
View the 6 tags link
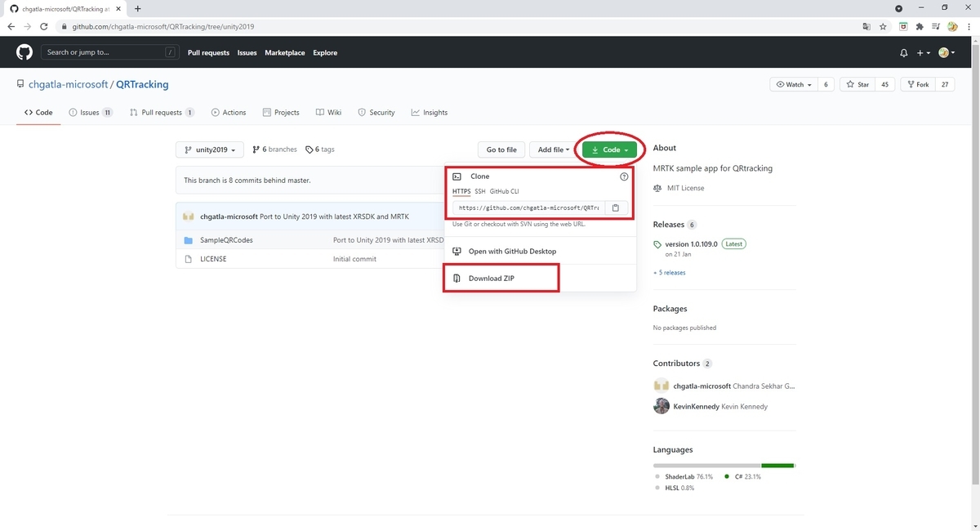coord(320,149)
